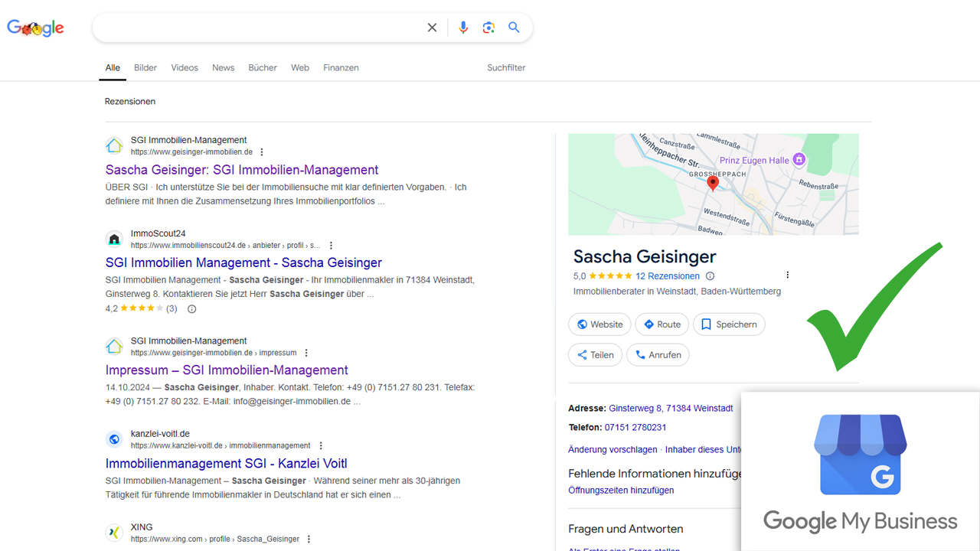Open the Suchfilter options
980x551 pixels.
(506, 67)
